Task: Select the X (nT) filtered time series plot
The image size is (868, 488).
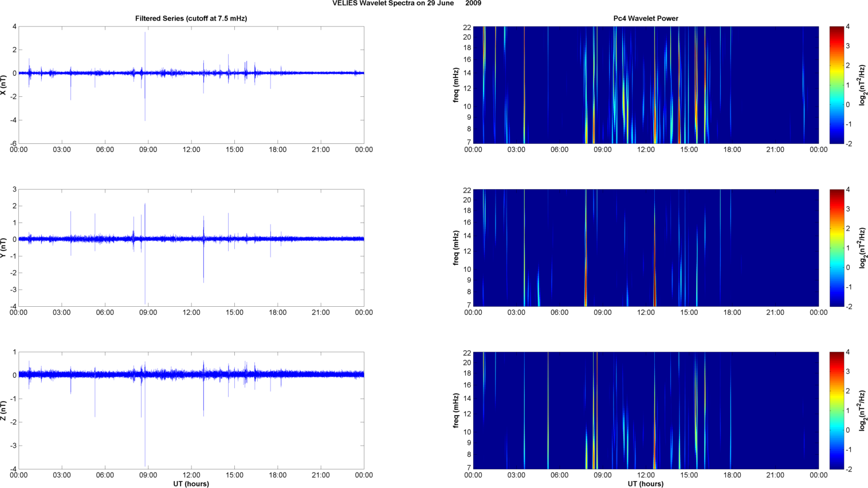Action: pyautogui.click(x=191, y=85)
